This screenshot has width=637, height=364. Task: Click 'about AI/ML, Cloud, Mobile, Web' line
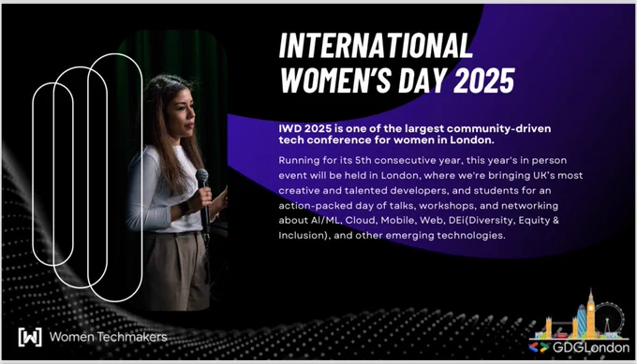tap(419, 220)
